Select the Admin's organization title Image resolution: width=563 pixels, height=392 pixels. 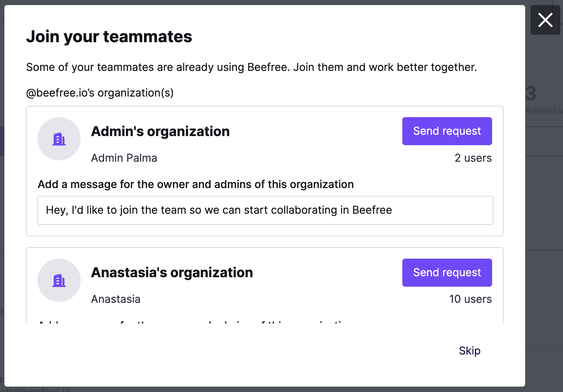coord(160,131)
